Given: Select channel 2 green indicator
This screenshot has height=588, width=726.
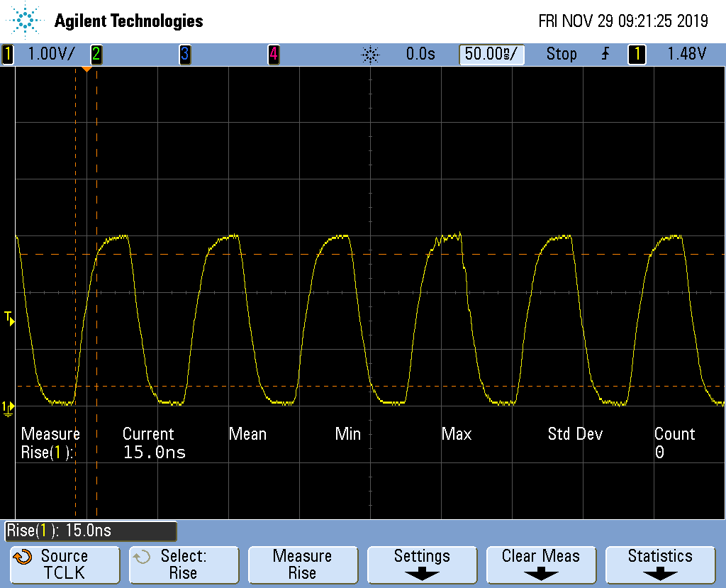Looking at the screenshot, I should [96, 54].
